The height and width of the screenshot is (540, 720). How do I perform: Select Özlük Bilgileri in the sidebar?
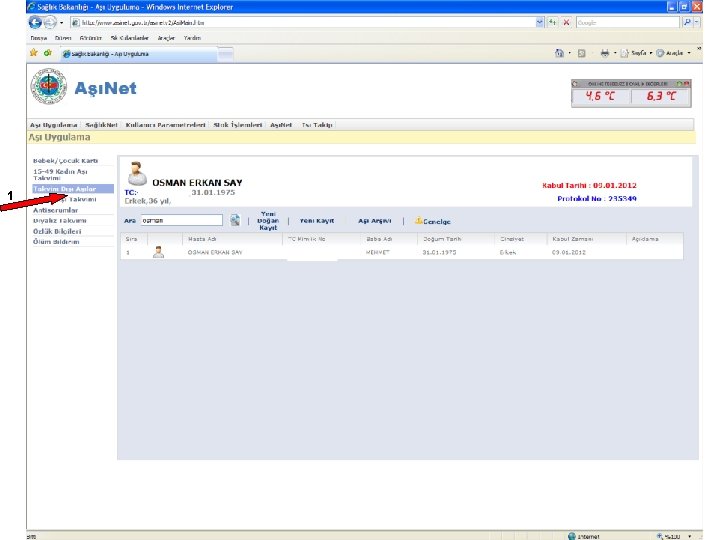tap(57, 231)
